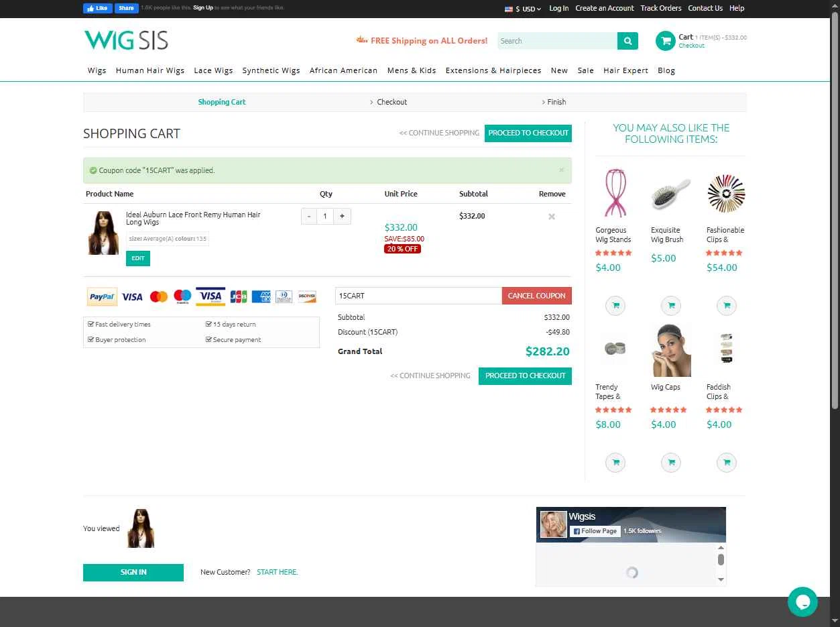
Task: Toggle the Secure payment checkmark
Action: (208, 339)
